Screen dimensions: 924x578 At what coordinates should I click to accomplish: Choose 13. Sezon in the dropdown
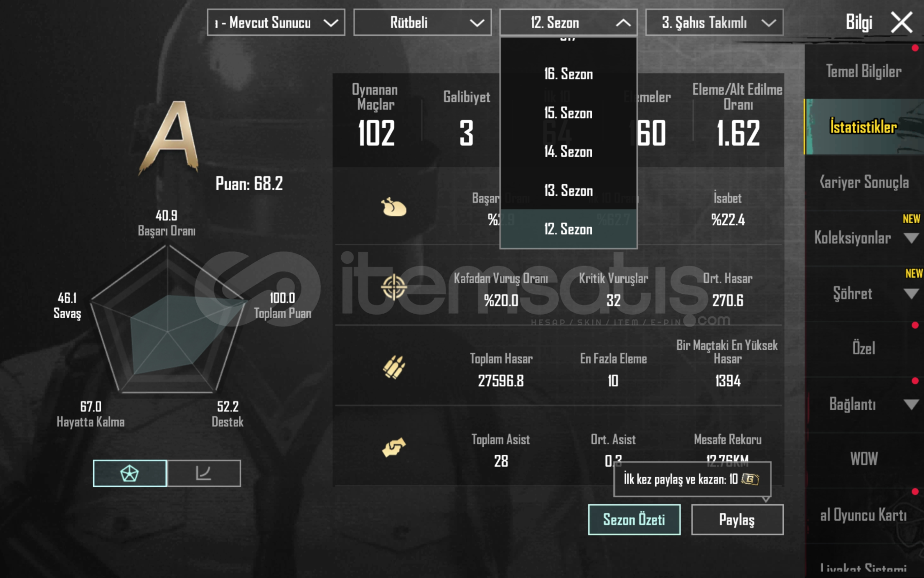568,191
